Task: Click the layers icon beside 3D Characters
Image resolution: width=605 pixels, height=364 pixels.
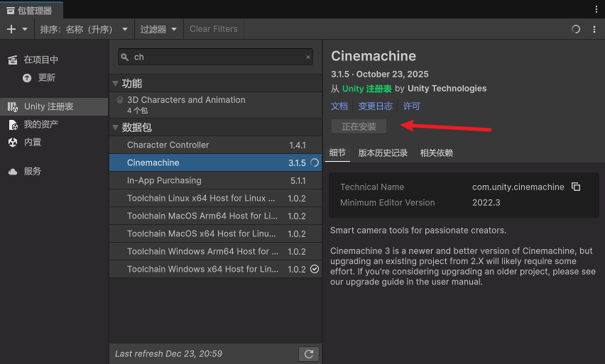Action: click(120, 100)
